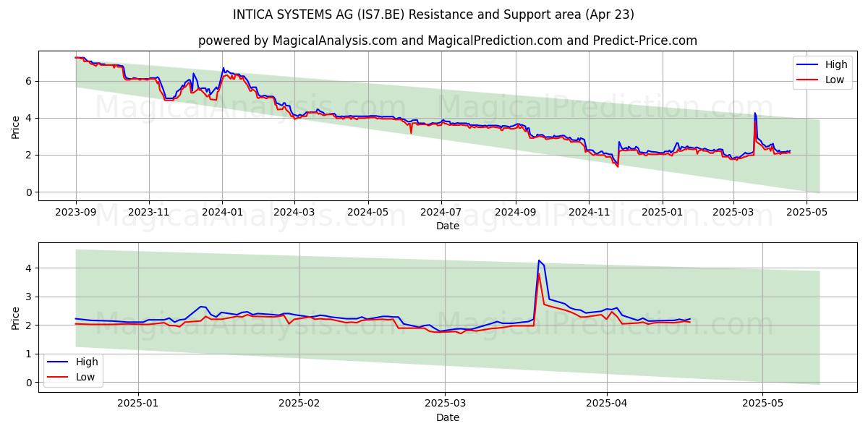Click the '2024-07' x-axis label in the top chart
This screenshot has height=434, width=868.
point(441,212)
